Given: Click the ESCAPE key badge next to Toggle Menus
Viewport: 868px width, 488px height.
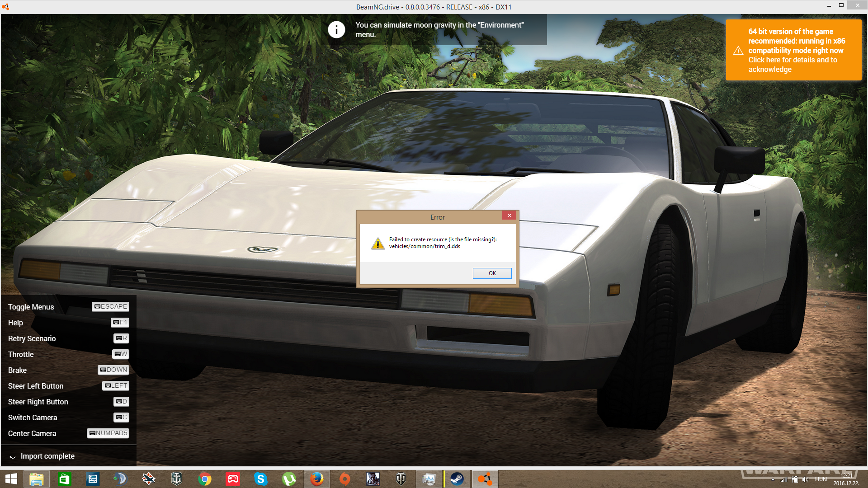Looking at the screenshot, I should [111, 306].
